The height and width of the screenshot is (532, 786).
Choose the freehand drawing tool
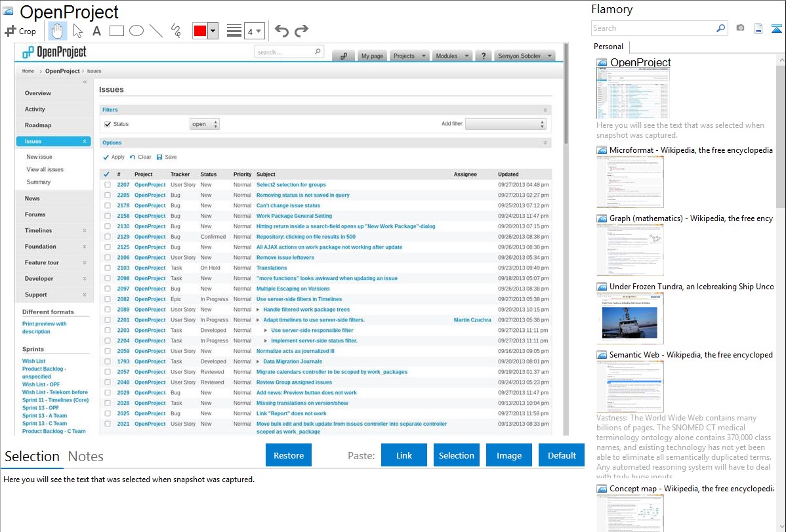tap(176, 31)
